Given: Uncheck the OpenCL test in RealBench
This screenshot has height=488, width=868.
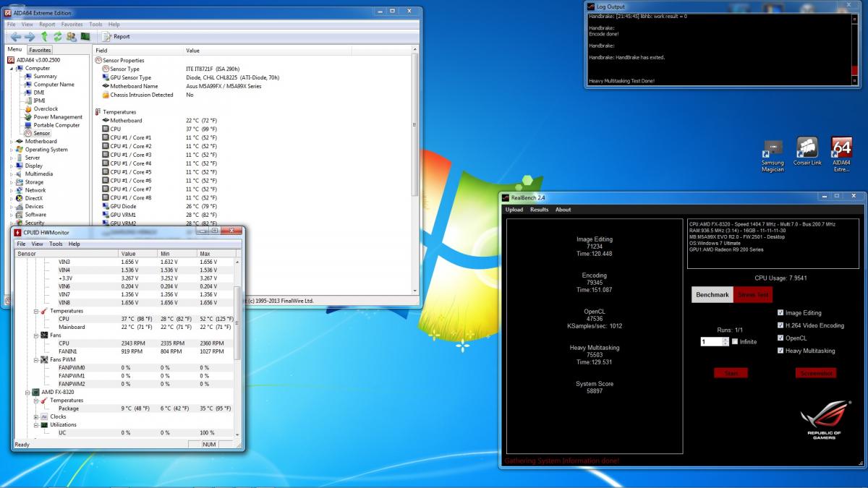Looking at the screenshot, I should pyautogui.click(x=780, y=338).
